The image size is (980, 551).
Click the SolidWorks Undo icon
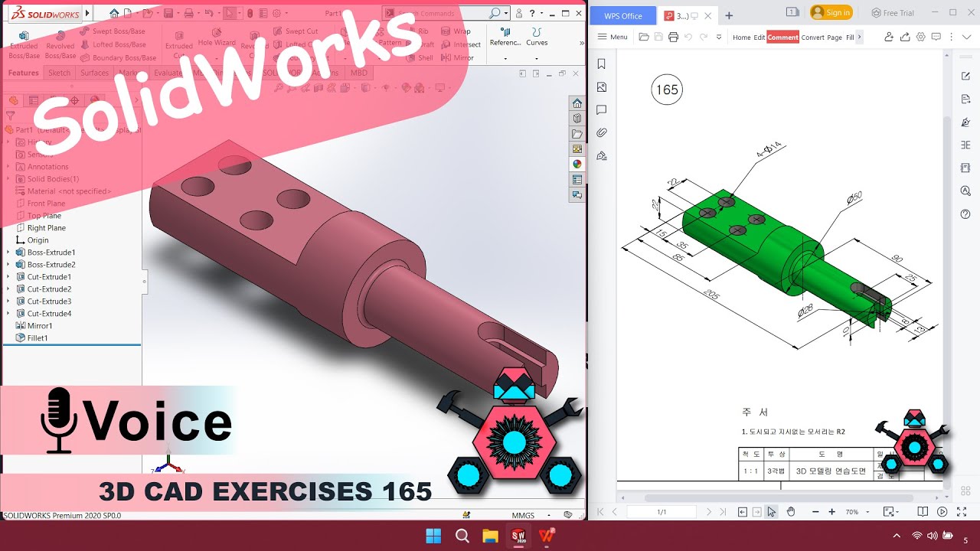click(x=208, y=13)
